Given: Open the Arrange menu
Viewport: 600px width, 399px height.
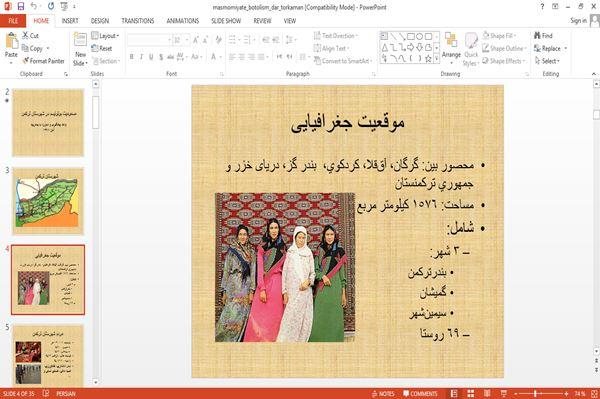Looking at the screenshot, I should (x=451, y=48).
